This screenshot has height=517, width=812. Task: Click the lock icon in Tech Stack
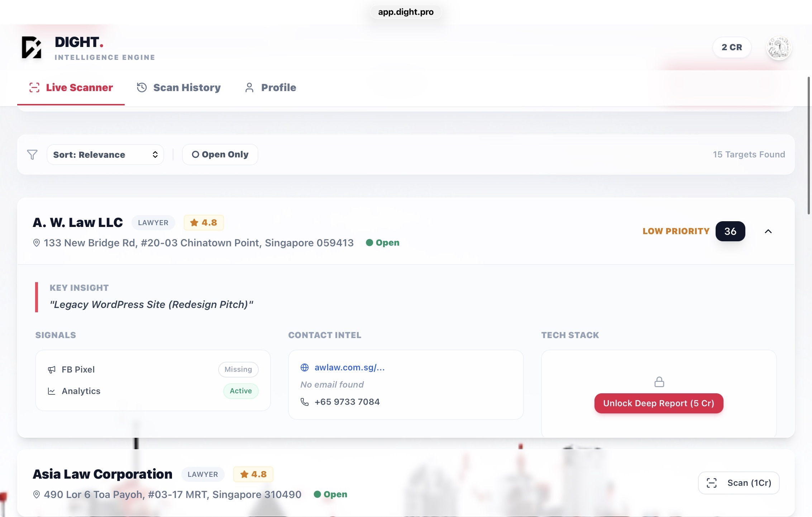(x=659, y=382)
